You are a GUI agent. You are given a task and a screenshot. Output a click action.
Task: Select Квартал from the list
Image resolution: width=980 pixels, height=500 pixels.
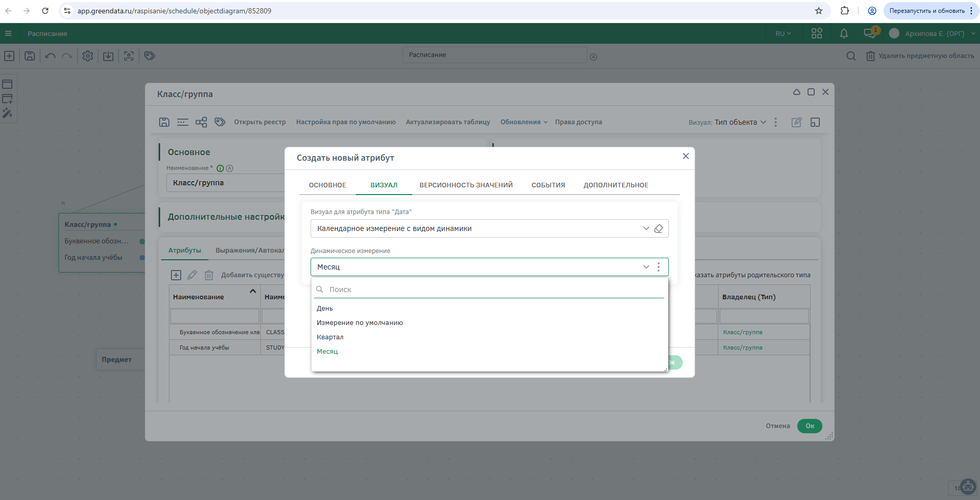[x=330, y=337]
